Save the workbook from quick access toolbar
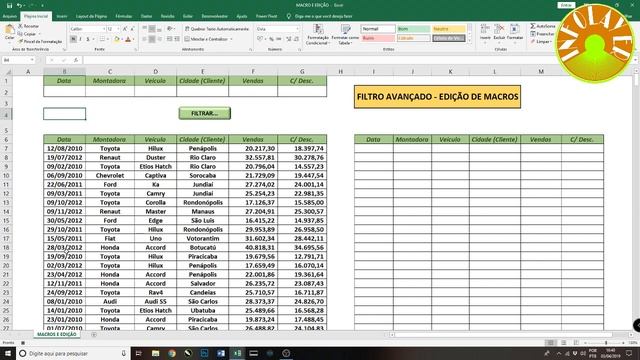The height and width of the screenshot is (360, 640). [x=9, y=5]
